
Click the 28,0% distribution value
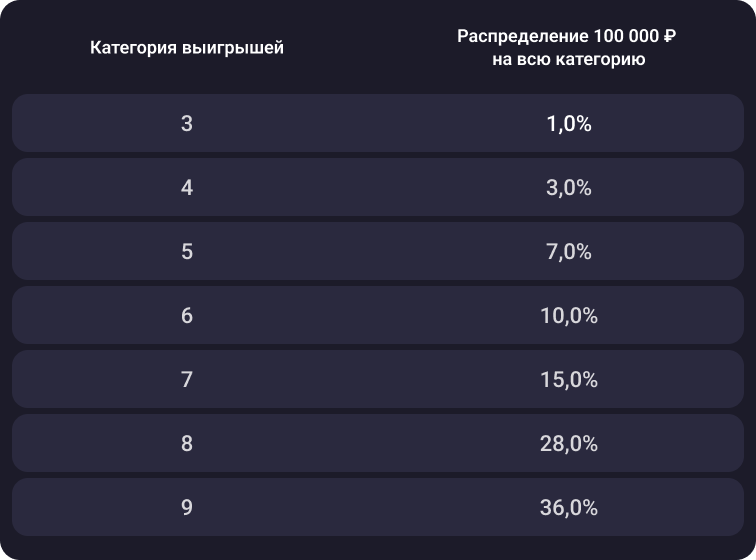[569, 444]
